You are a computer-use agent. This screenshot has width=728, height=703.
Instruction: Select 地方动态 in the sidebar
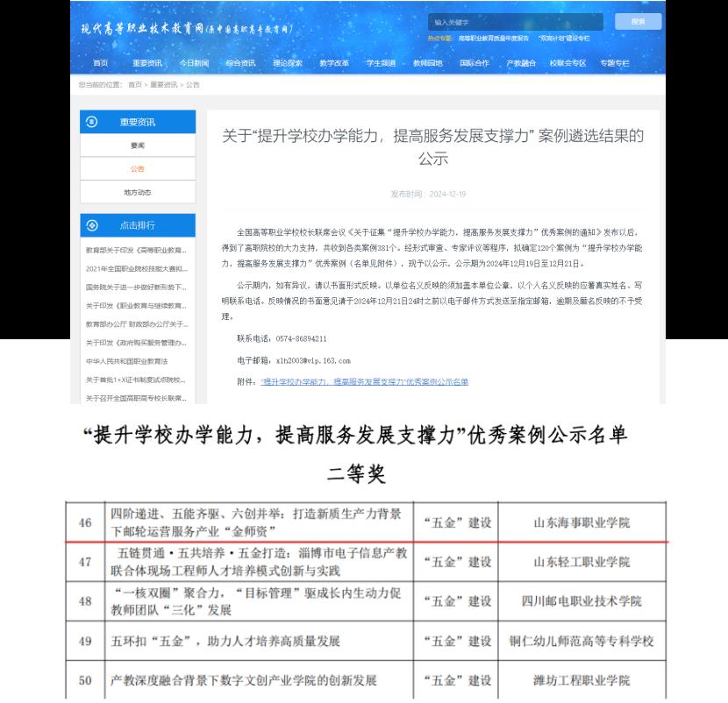pos(138,192)
